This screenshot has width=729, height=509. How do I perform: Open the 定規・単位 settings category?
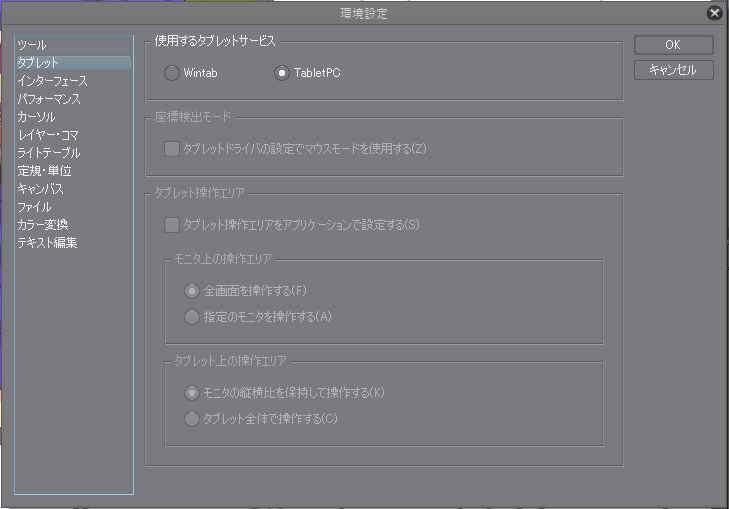pos(73,171)
